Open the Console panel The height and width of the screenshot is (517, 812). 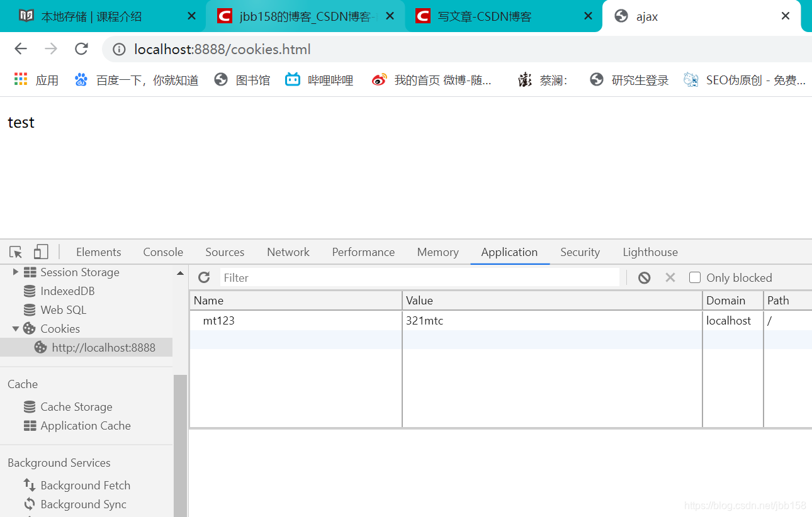point(162,252)
